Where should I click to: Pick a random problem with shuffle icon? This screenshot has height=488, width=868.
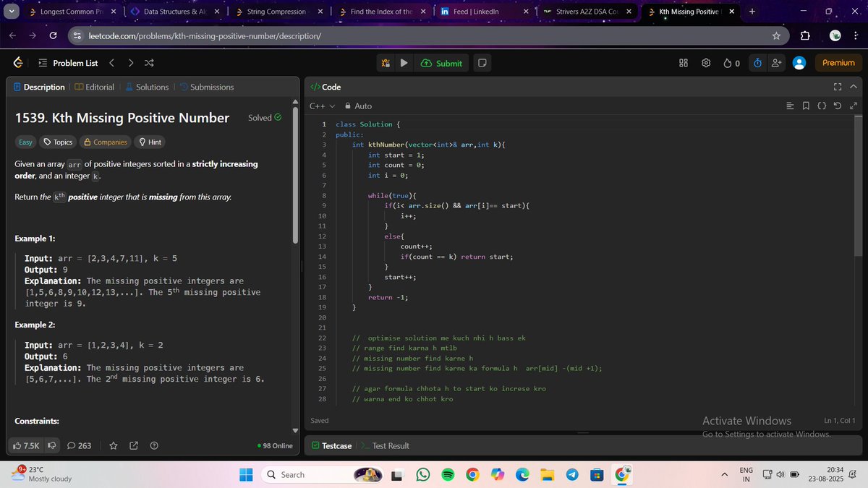(x=149, y=63)
